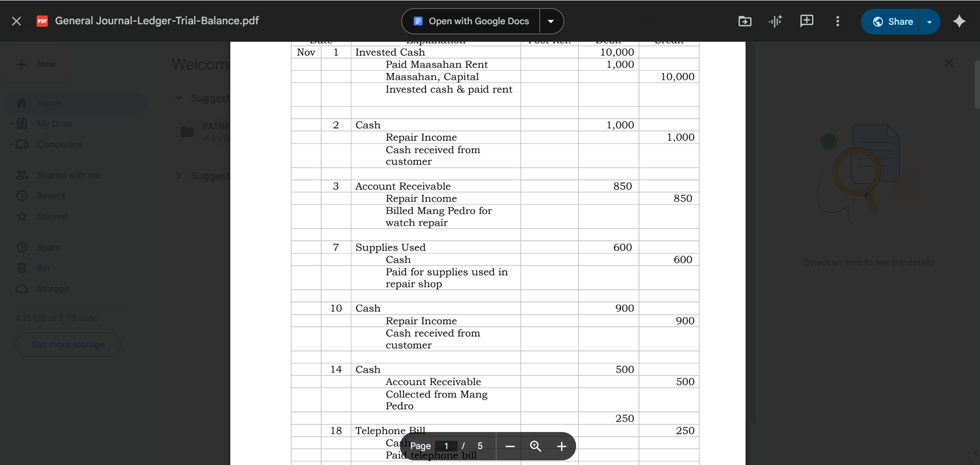Viewport: 980px width, 465px height.
Task: Expand the Suggested files section chevron
Action: point(178,176)
